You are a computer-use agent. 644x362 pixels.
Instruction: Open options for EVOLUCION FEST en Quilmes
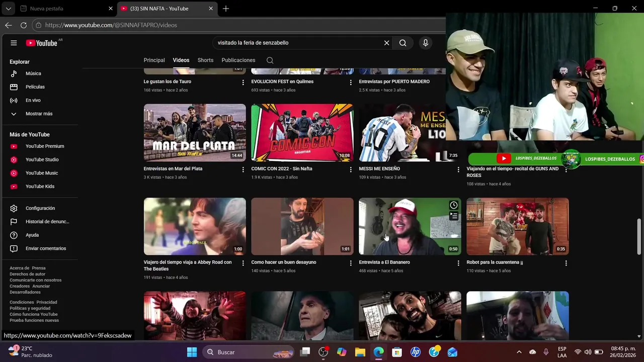coord(351,82)
